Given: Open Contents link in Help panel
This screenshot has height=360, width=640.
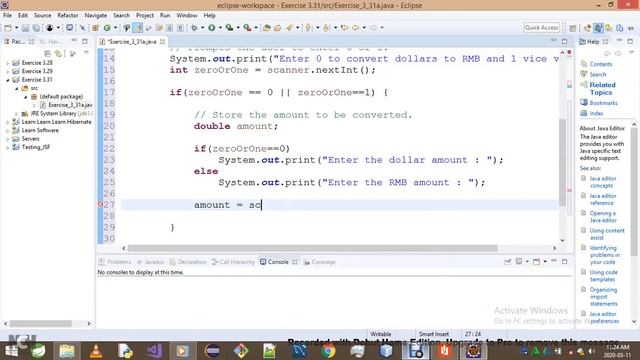Looking at the screenshot, I should [601, 64].
